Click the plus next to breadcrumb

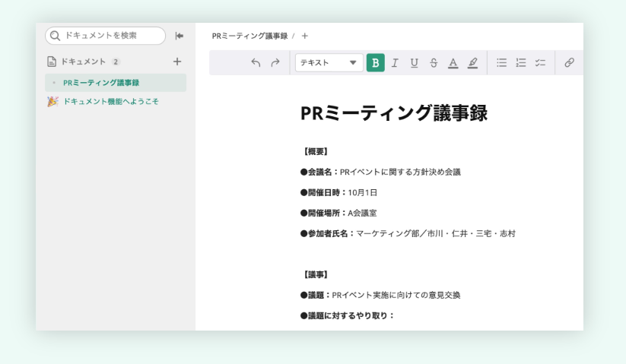click(305, 36)
